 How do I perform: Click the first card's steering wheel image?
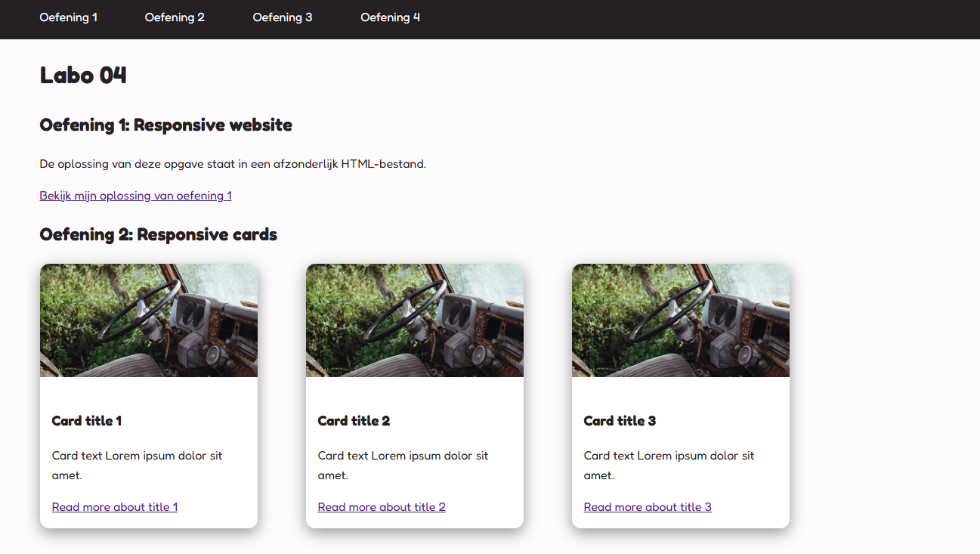[149, 320]
